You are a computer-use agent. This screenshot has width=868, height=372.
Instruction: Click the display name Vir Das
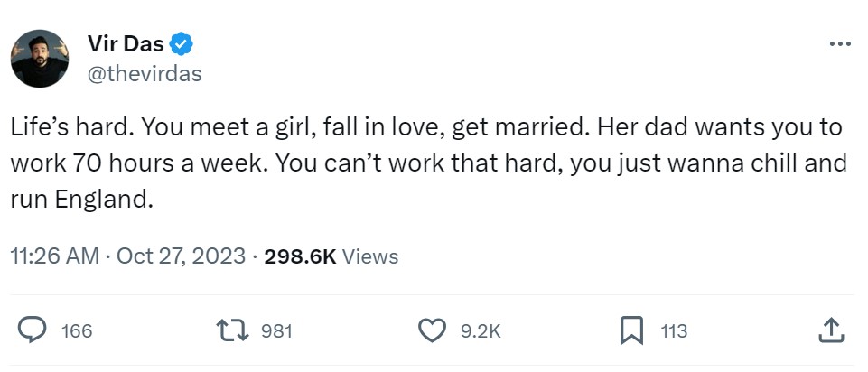(x=126, y=42)
